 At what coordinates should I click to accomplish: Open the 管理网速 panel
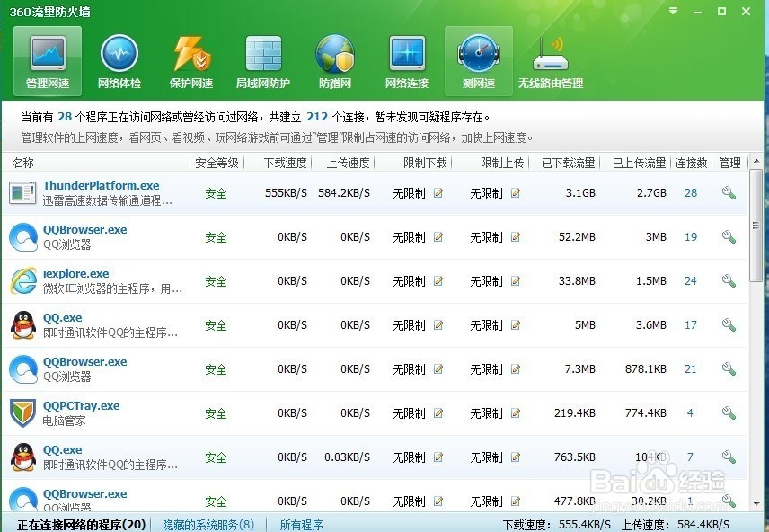[47, 58]
